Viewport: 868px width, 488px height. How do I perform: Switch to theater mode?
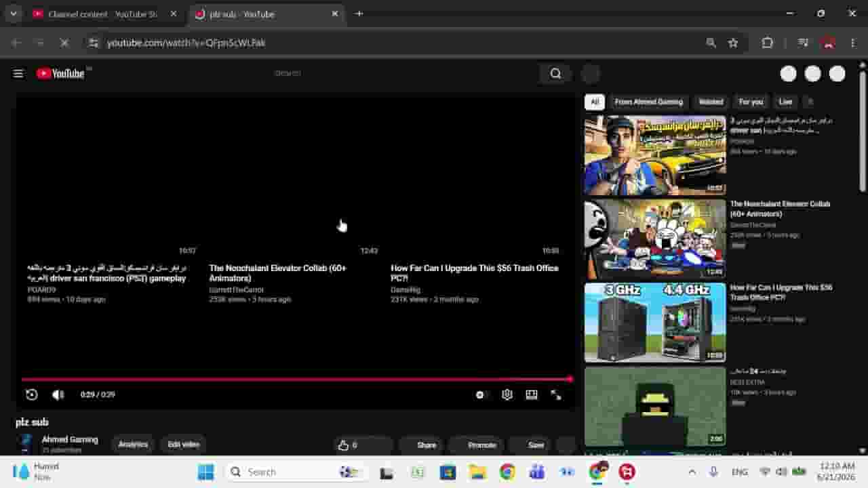click(532, 394)
